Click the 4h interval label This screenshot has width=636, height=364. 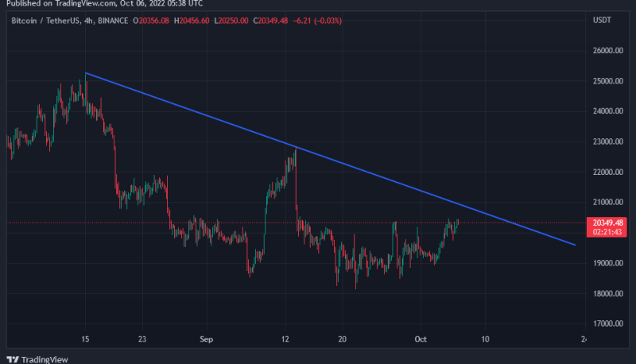[x=88, y=21]
